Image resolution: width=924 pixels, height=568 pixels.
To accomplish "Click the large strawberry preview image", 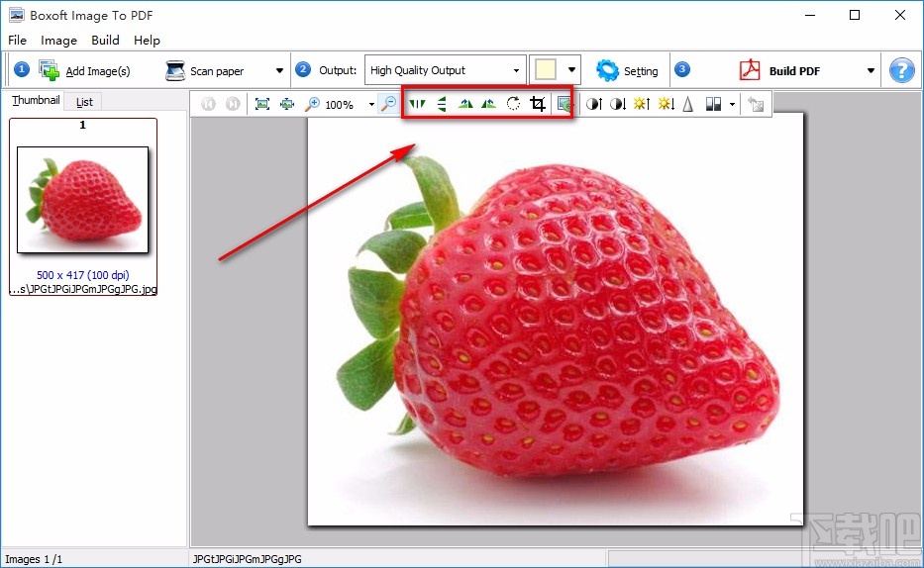I will [x=556, y=319].
